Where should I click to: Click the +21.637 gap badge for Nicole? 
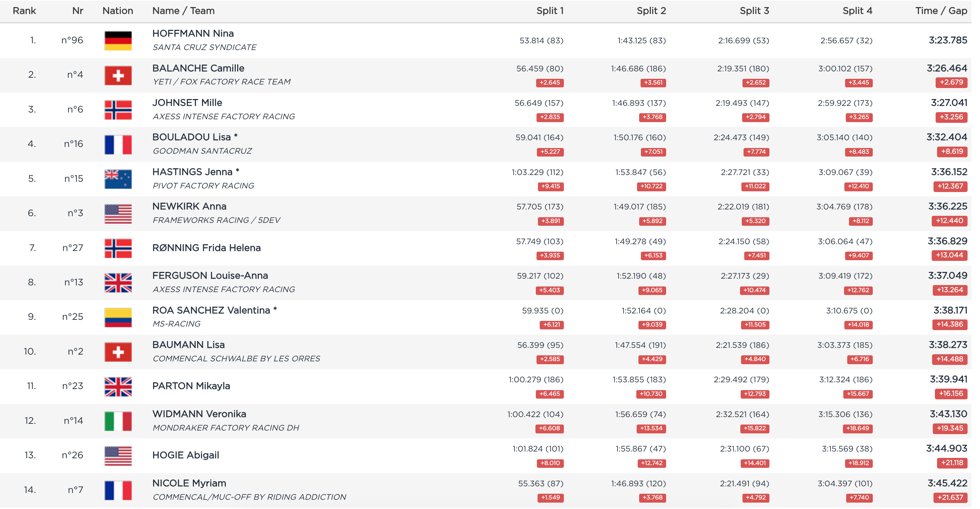click(949, 497)
